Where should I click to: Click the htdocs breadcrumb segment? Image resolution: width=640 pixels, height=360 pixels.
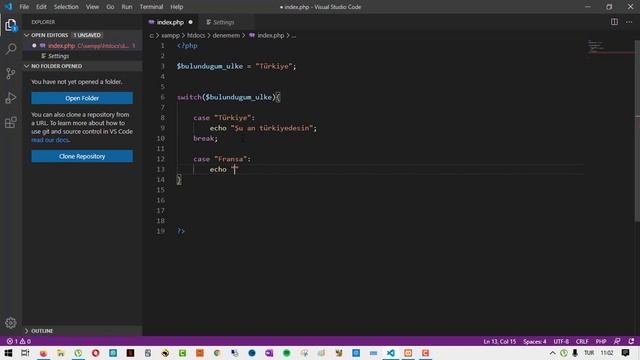tap(196, 36)
